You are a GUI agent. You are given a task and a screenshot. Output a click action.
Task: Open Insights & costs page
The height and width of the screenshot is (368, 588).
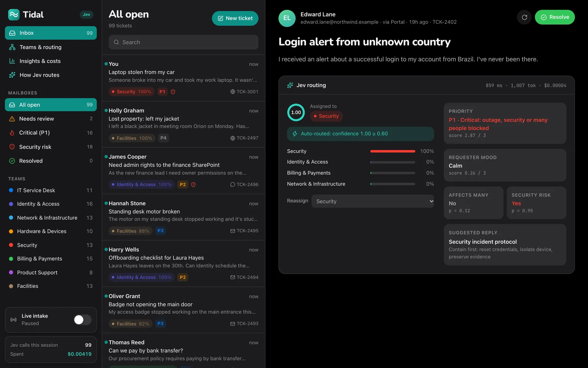51,61
